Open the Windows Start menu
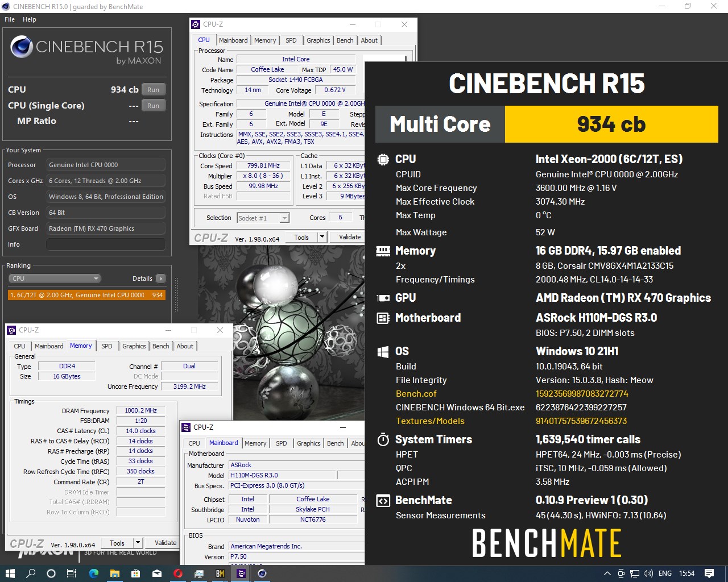 10,573
